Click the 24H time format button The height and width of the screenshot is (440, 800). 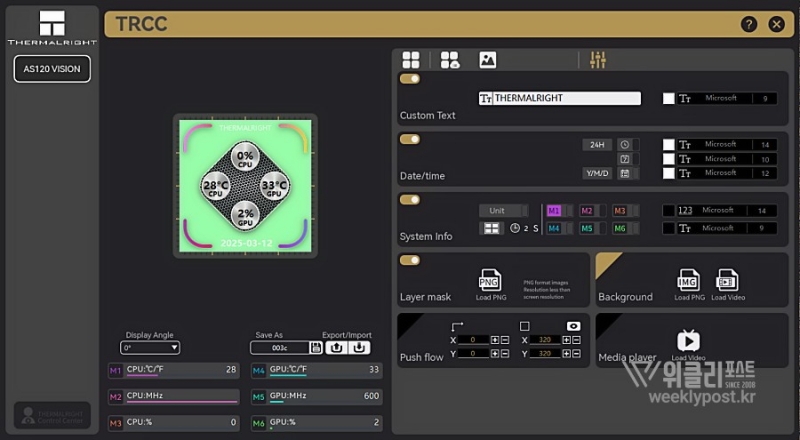tap(596, 144)
